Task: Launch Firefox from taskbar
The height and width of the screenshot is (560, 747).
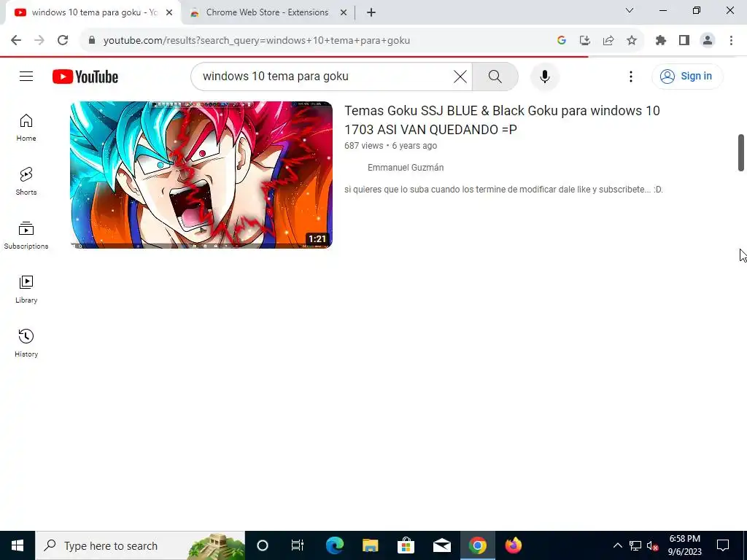Action: point(513,545)
